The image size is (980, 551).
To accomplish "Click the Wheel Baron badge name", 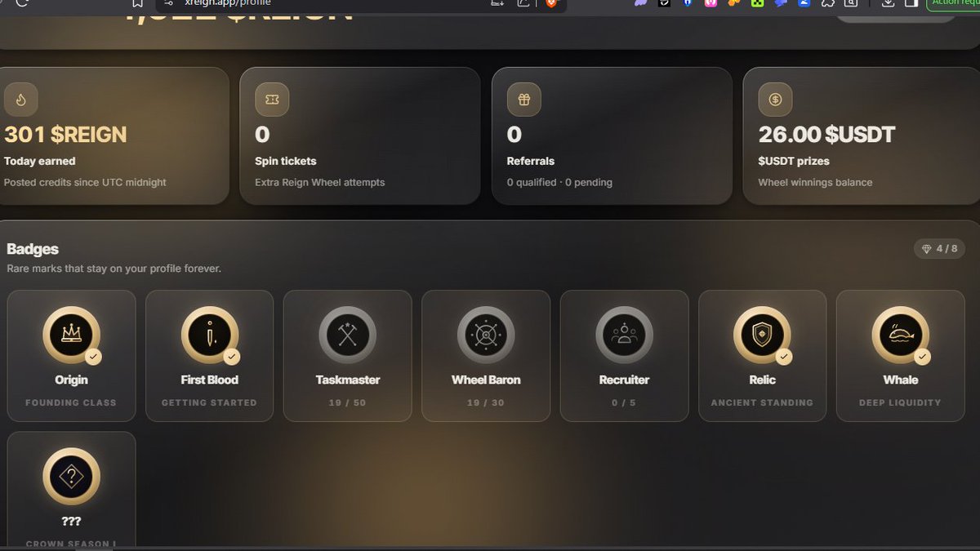I will pos(486,380).
